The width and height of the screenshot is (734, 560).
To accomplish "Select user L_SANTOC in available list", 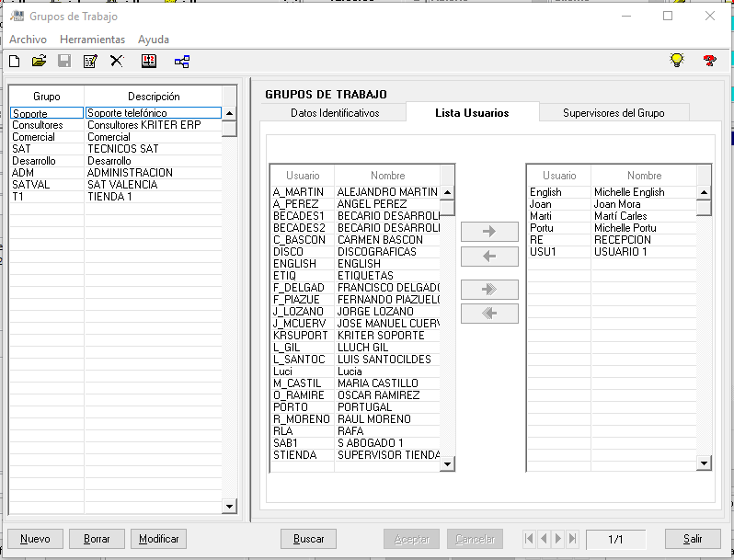I will pos(355,360).
